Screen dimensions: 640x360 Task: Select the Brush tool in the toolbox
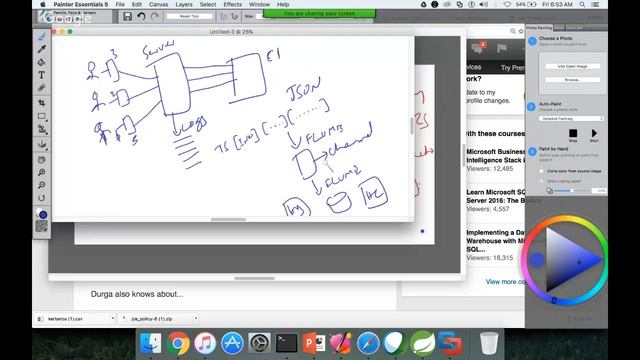42,37
